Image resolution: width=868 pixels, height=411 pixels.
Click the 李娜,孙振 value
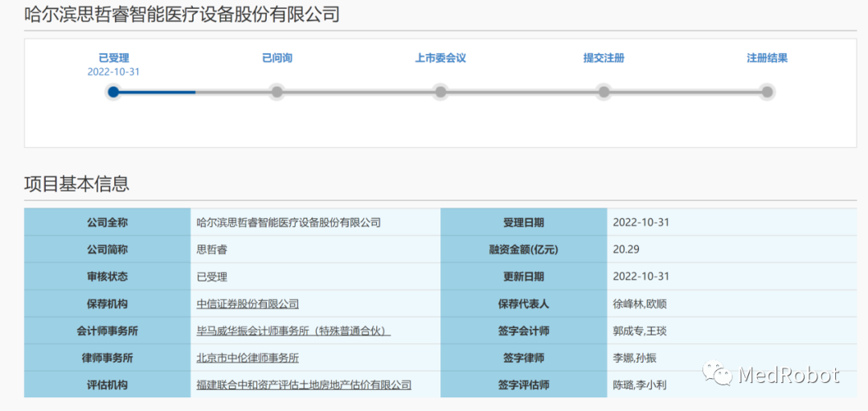pos(635,358)
